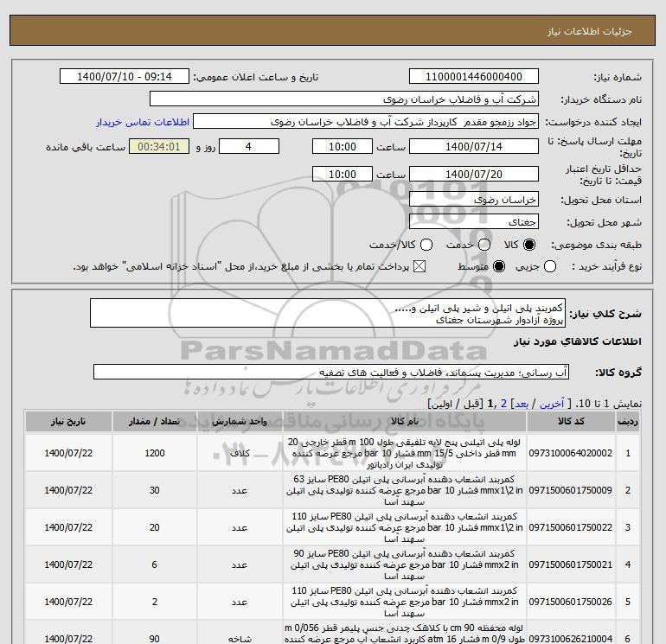The image size is (666, 644).
Task: Click product code 0971500601750021
Action: [571, 564]
